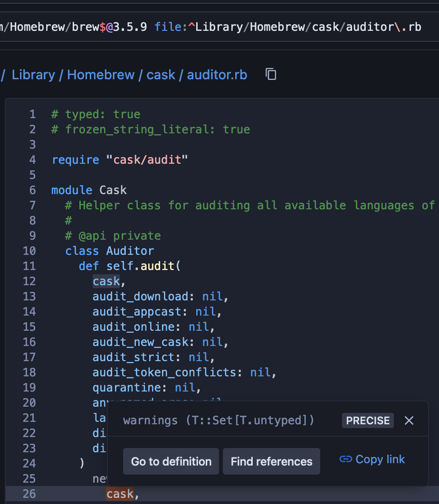Dismiss hover card with the X icon
The width and height of the screenshot is (439, 504).
tap(409, 420)
